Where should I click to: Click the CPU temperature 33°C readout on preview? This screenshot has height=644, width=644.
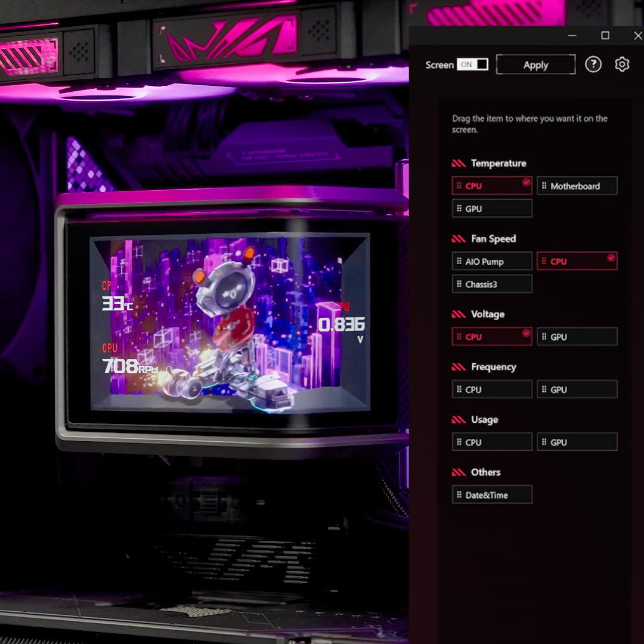pos(117,303)
